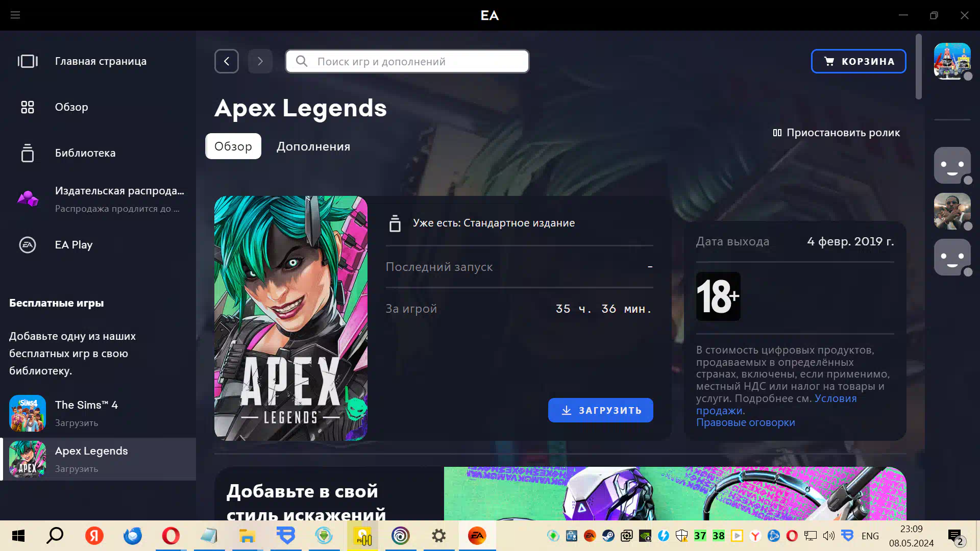Open the Корзина cart button

coord(859,61)
